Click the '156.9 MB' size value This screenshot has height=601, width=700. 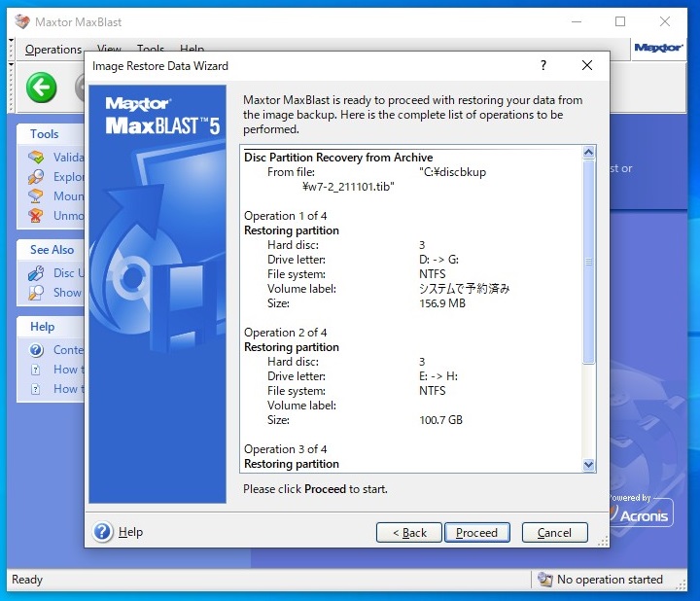pos(442,303)
